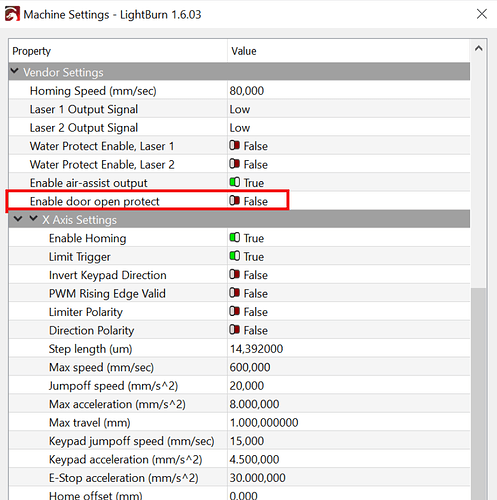Click the scrollbar up arrow

479,49
